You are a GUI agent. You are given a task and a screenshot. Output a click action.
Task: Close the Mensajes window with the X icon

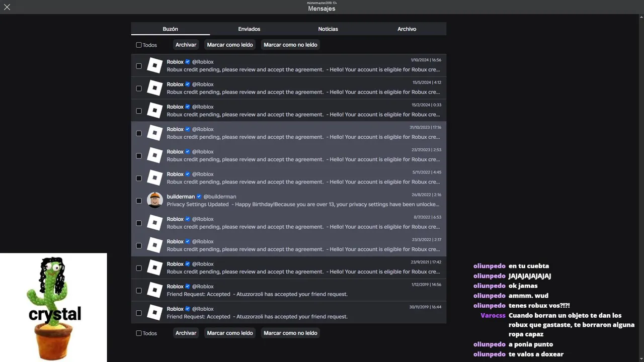(x=7, y=7)
